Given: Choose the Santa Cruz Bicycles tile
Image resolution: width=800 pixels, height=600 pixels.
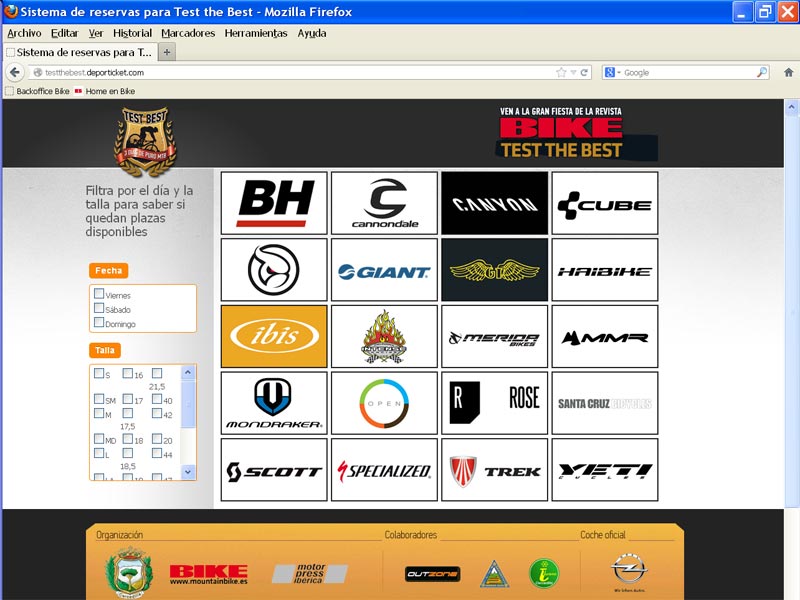Looking at the screenshot, I should tap(605, 403).
